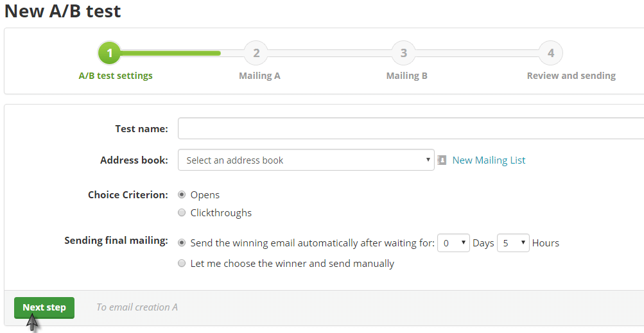The height and width of the screenshot is (333, 644).
Task: Click the step 3 circle icon
Action: (x=404, y=53)
